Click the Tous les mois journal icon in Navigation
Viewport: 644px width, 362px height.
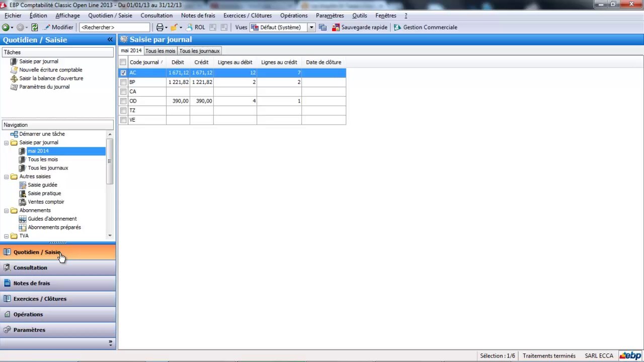[x=22, y=159]
